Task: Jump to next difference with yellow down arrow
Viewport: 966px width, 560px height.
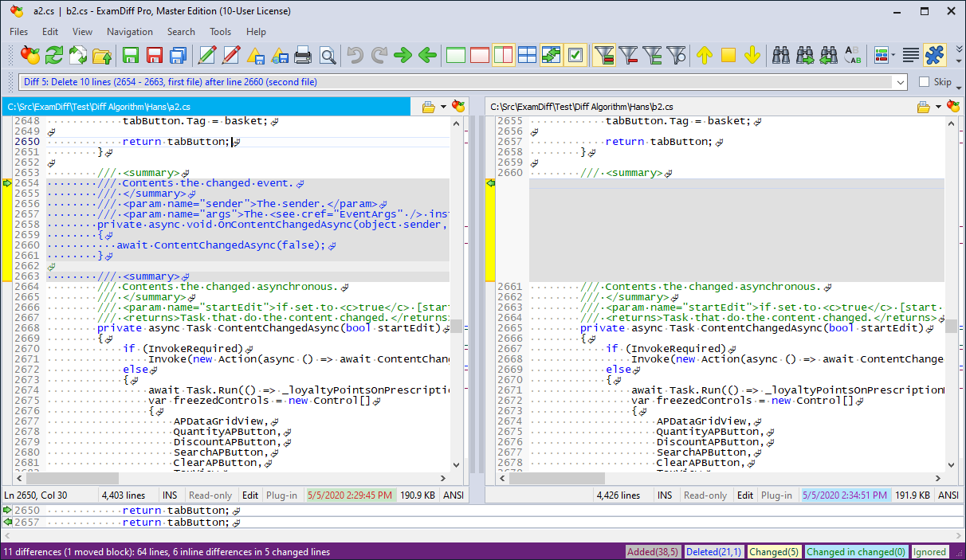Action: coord(752,55)
